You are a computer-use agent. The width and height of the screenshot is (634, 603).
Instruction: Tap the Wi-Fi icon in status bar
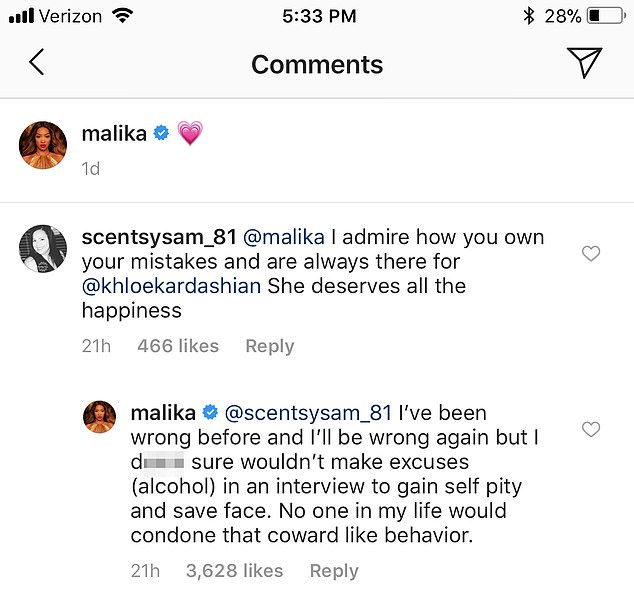tap(122, 16)
